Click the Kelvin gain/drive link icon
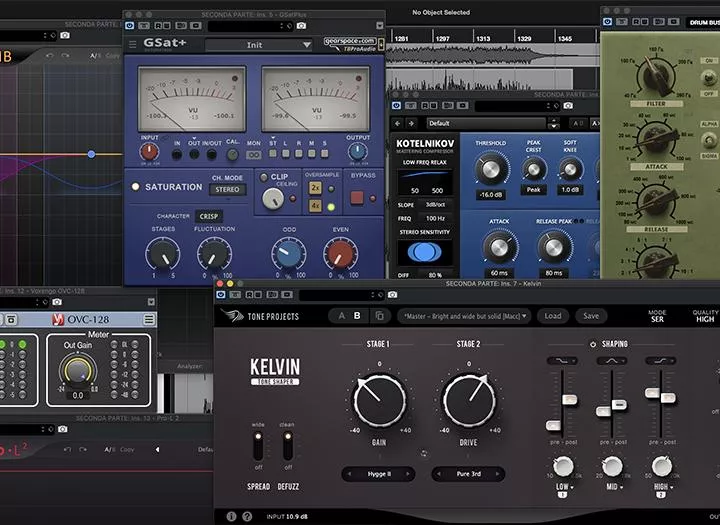Screen dimensions: 720x525 click(x=424, y=453)
